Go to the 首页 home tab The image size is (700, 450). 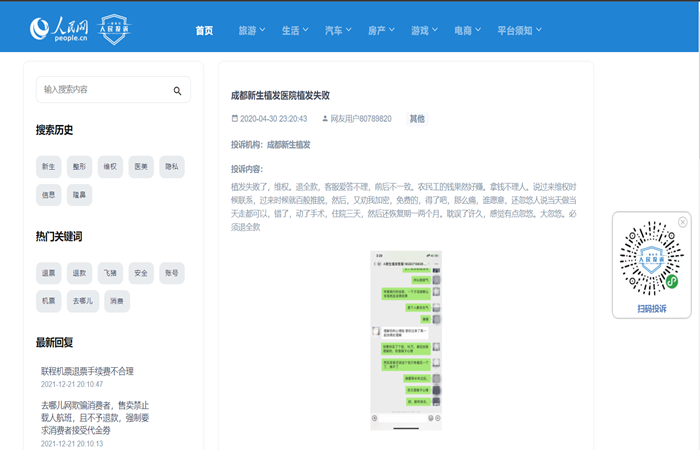point(204,30)
